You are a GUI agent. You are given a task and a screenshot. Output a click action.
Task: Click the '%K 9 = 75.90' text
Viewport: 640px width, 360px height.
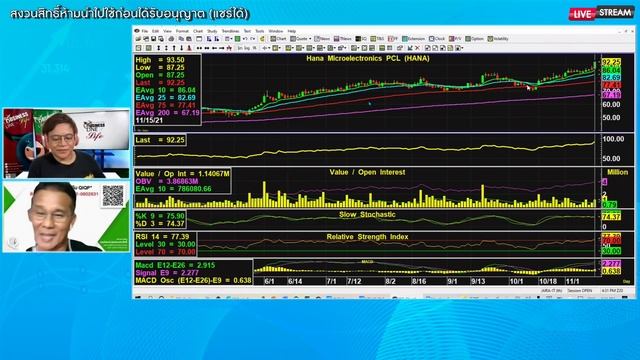(x=160, y=216)
